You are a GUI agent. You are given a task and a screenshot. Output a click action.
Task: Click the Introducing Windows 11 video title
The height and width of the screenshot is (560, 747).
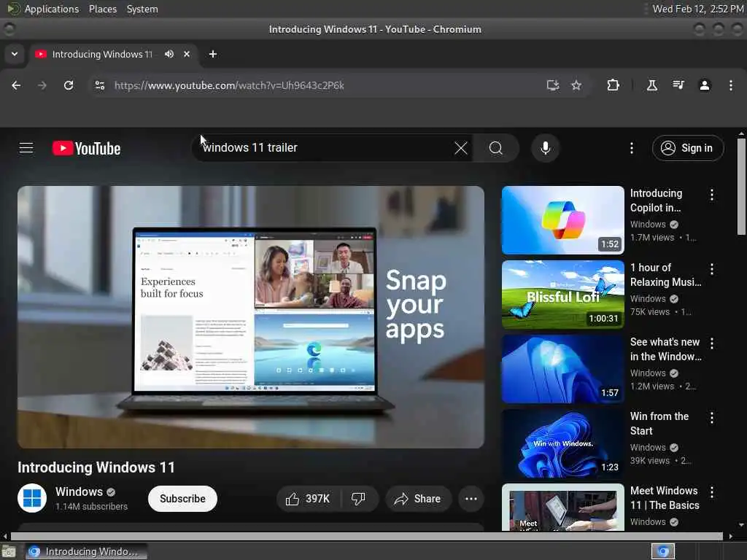[x=96, y=467]
